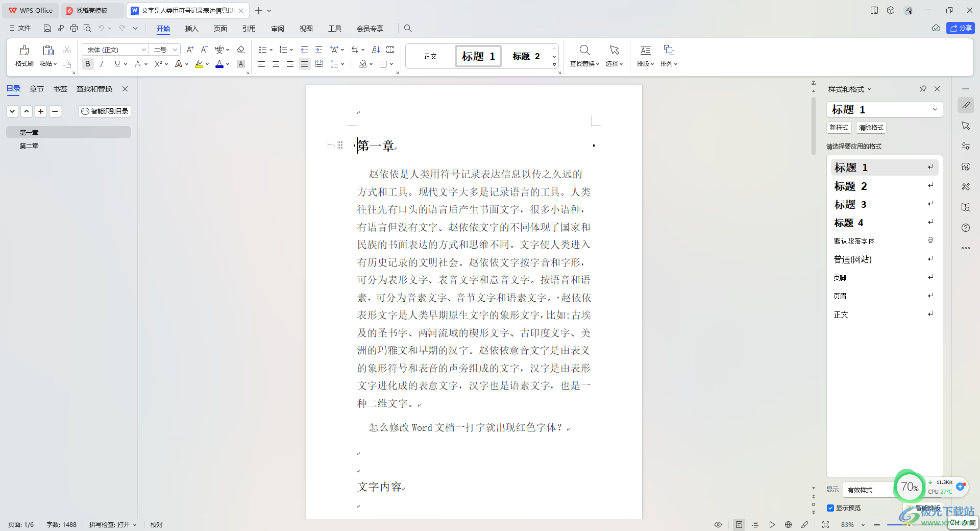The width and height of the screenshot is (980, 531).
Task: Click the print preview icon
Action: click(x=87, y=28)
